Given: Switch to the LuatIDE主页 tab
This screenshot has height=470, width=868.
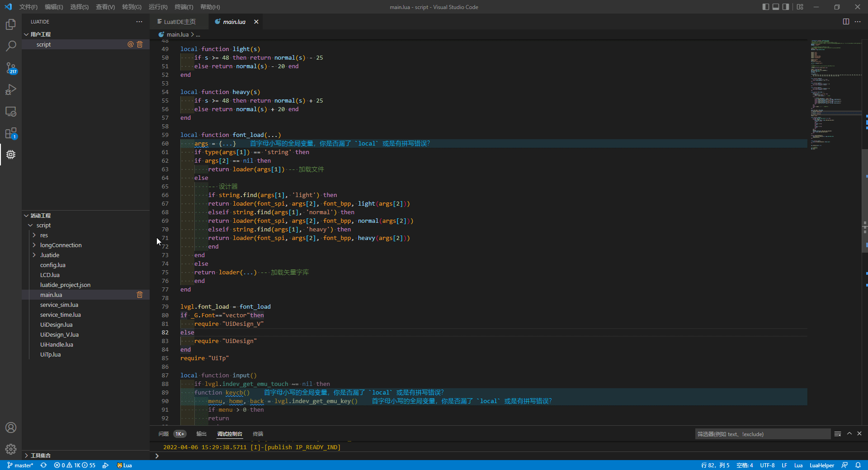Looking at the screenshot, I should [179, 22].
